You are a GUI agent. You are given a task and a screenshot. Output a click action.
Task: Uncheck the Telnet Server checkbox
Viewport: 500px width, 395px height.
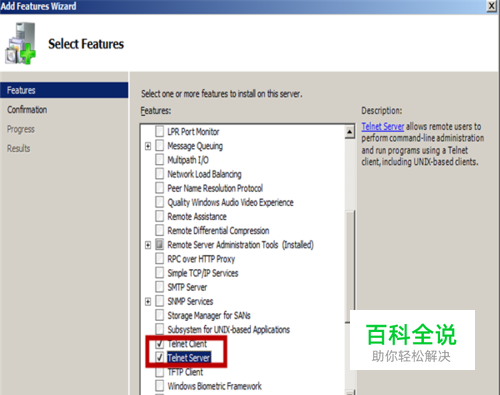(x=160, y=358)
